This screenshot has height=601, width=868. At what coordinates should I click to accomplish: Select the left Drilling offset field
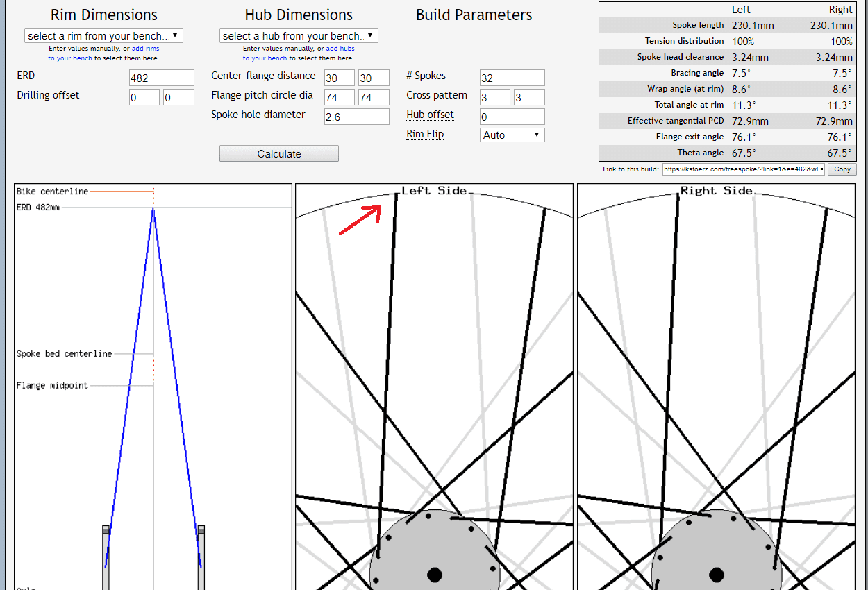point(144,97)
